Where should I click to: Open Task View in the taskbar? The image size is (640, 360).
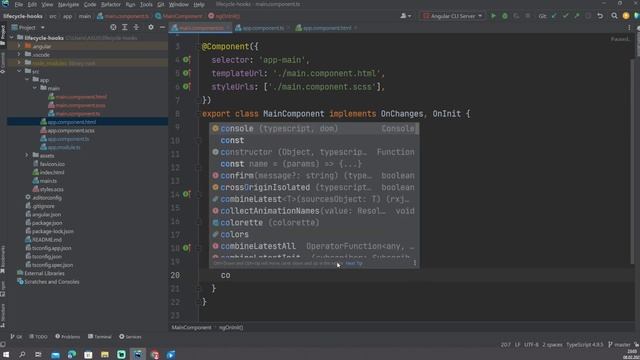(38, 354)
